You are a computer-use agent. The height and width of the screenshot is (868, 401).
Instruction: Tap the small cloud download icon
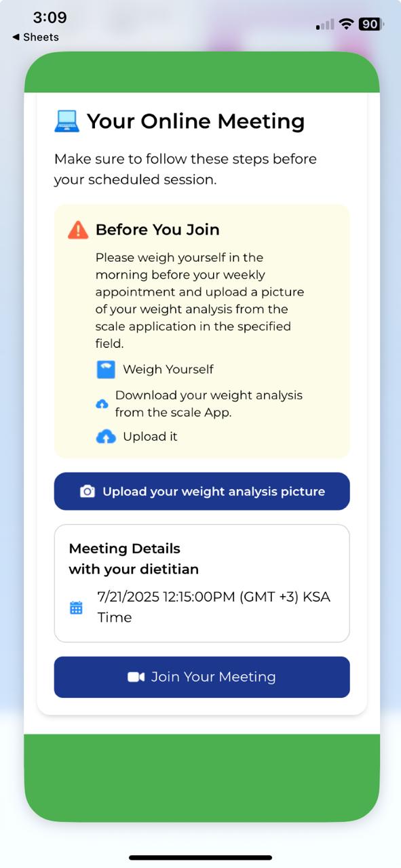coord(102,404)
